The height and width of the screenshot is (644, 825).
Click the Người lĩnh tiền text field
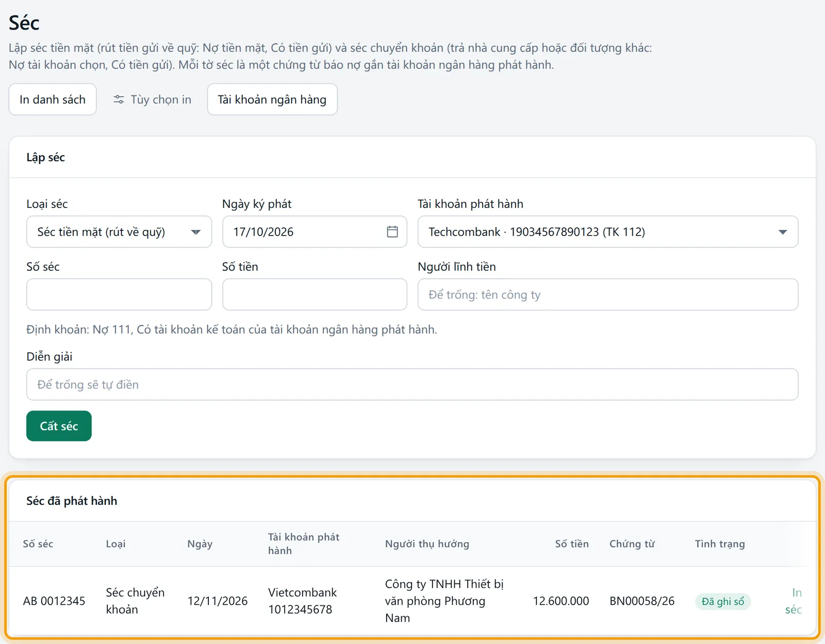click(x=608, y=294)
